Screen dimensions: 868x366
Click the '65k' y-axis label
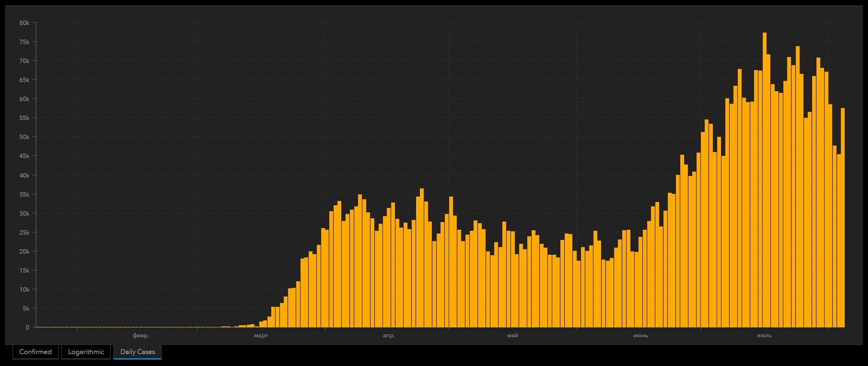[x=24, y=80]
